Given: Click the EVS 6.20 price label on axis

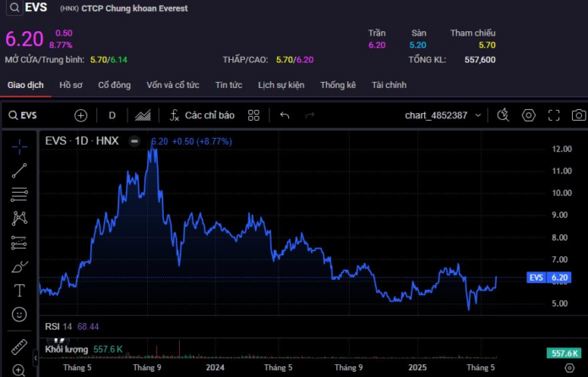Looking at the screenshot, I should pos(549,277).
